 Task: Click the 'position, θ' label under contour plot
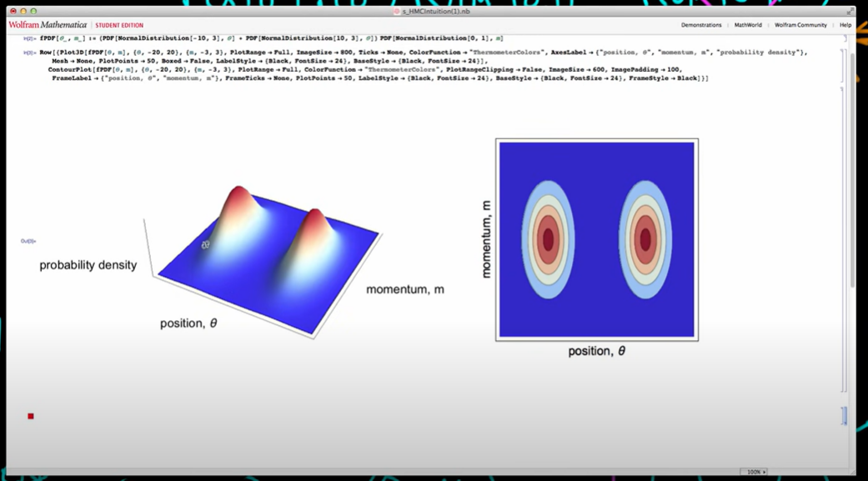tap(597, 351)
